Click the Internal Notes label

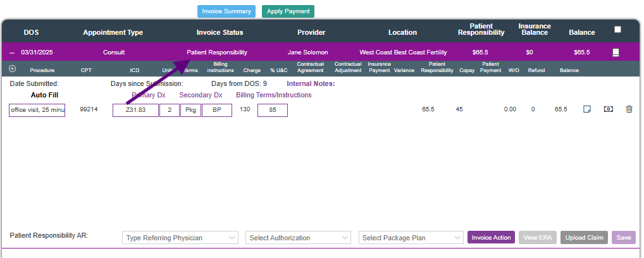tap(311, 83)
